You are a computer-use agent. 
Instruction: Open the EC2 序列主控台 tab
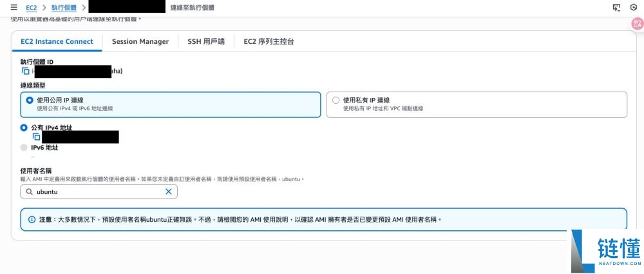269,41
